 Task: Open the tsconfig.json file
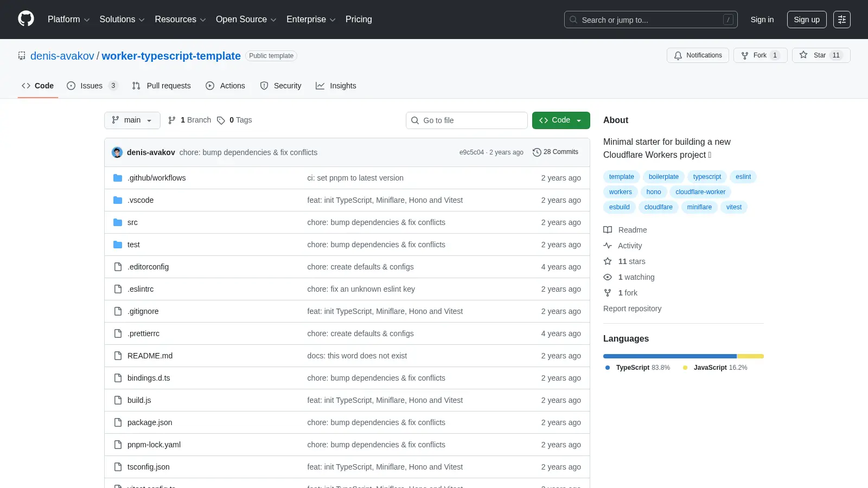coord(149,467)
